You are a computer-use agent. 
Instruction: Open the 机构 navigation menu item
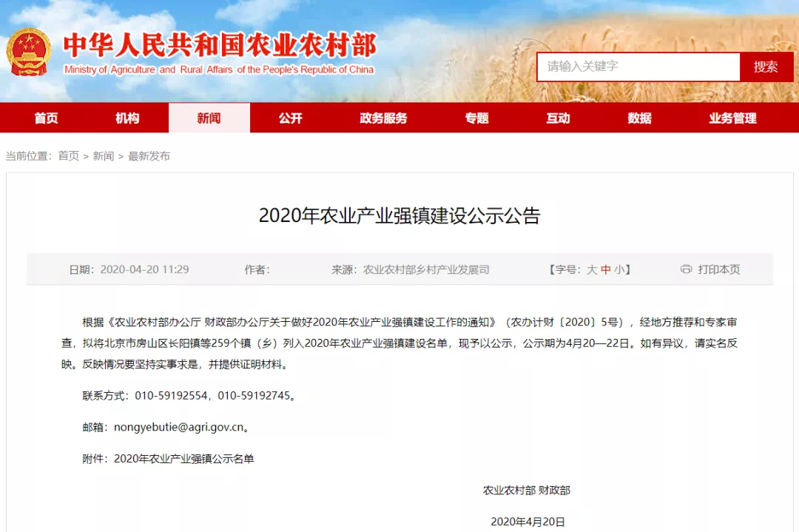point(127,118)
